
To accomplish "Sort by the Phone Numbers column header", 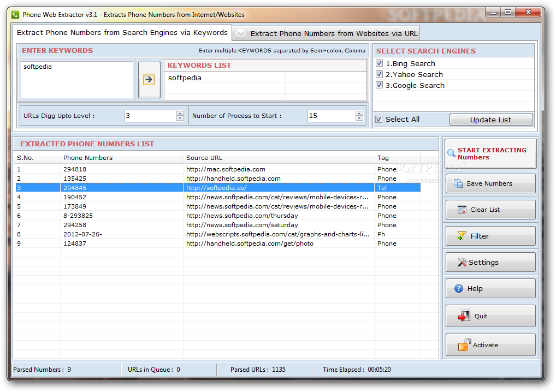I will [122, 158].
